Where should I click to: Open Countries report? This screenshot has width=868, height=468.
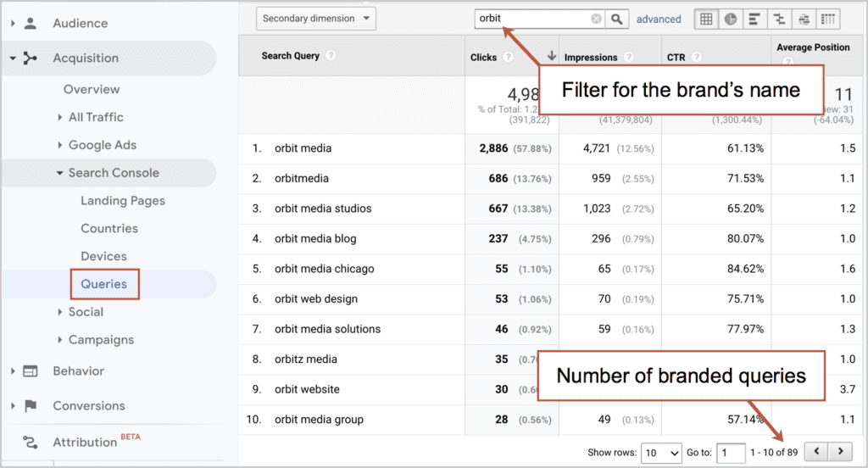click(109, 228)
